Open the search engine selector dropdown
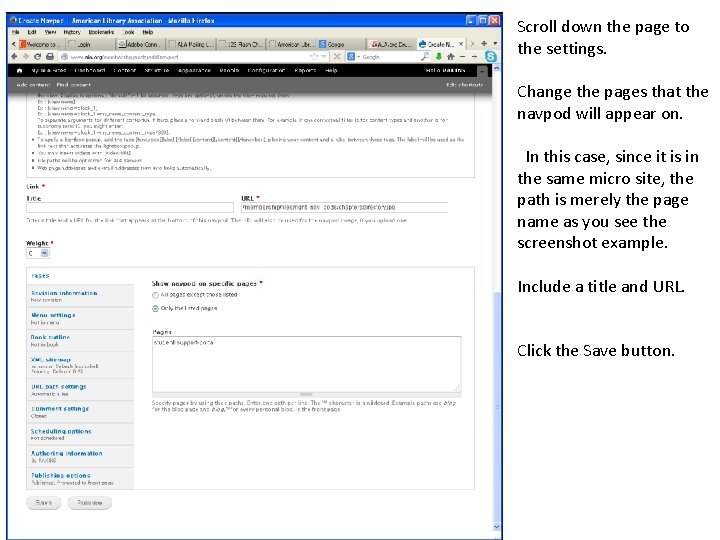 [358, 56]
